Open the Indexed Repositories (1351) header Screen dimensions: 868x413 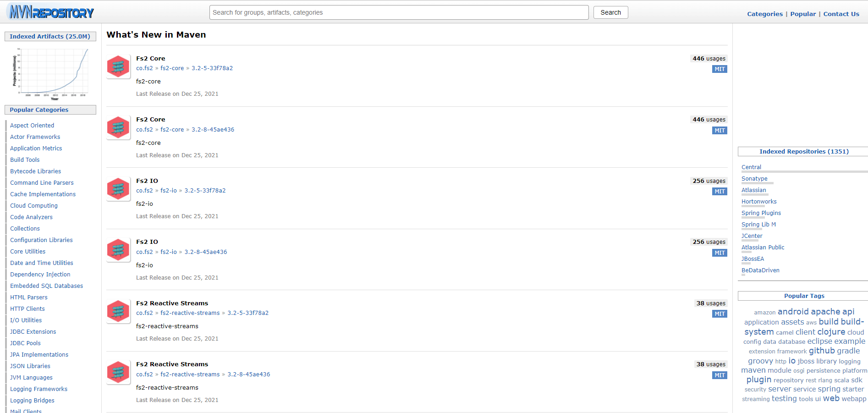804,151
